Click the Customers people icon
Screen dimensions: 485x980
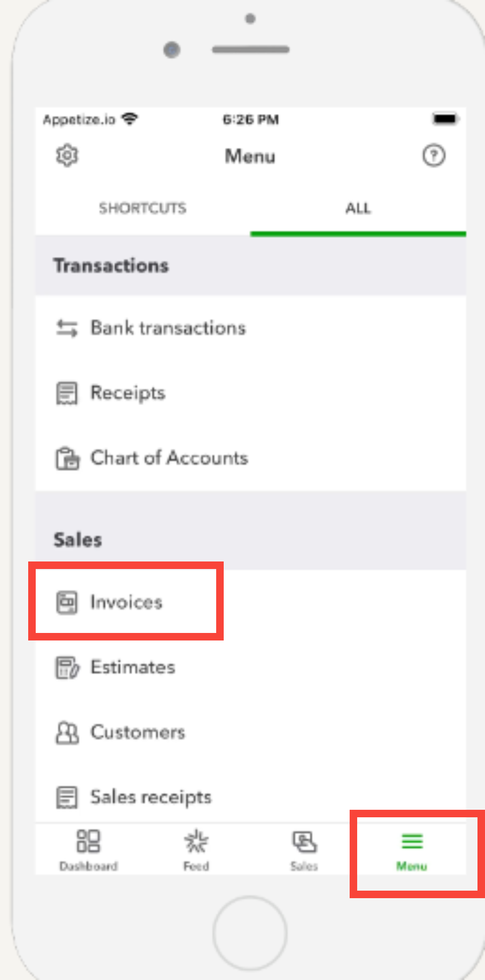click(67, 733)
